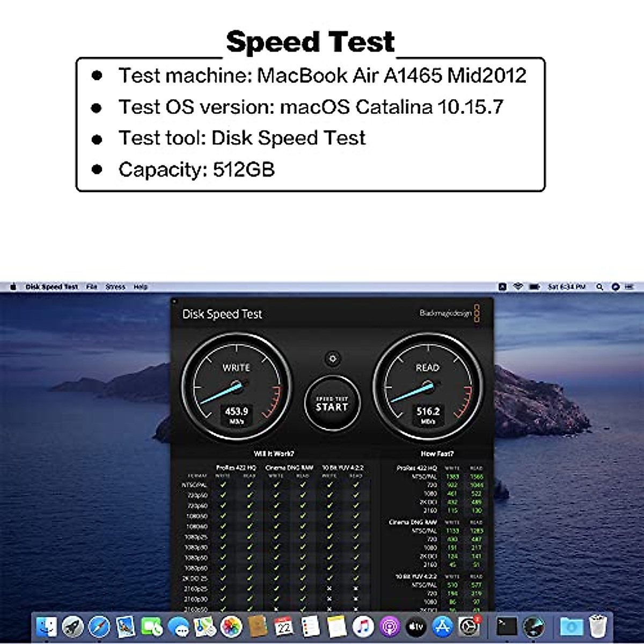Image resolution: width=644 pixels, height=644 pixels.
Task: Open the Stress menu
Action: [x=115, y=287]
